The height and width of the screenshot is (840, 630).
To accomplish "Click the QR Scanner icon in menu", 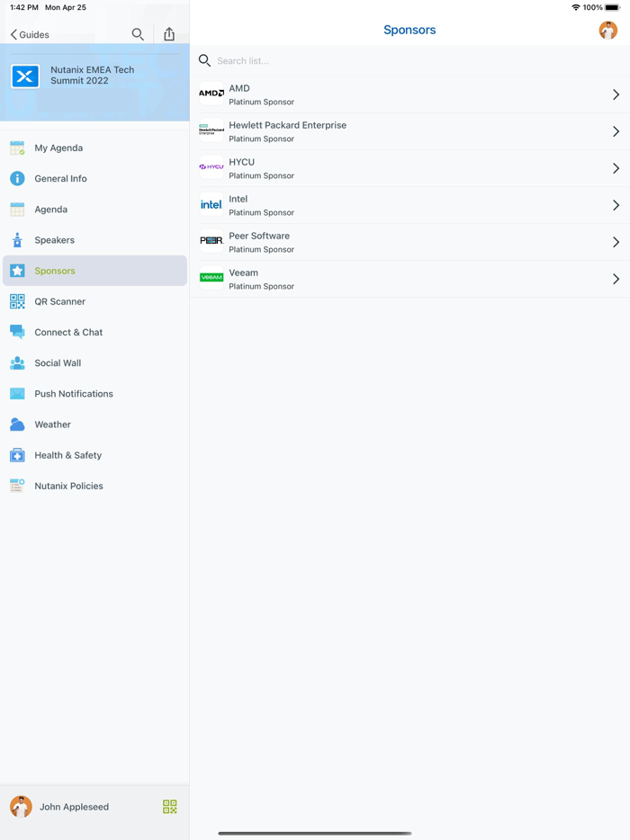I will 17,301.
